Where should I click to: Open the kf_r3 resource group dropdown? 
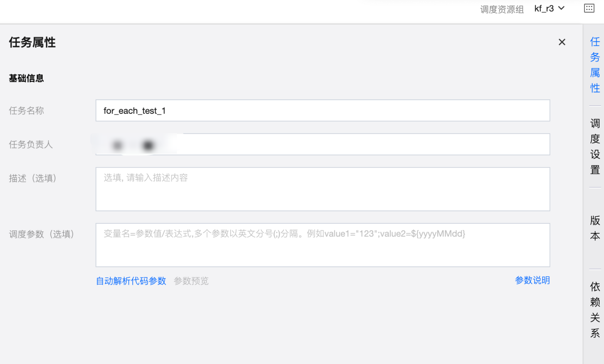[549, 9]
